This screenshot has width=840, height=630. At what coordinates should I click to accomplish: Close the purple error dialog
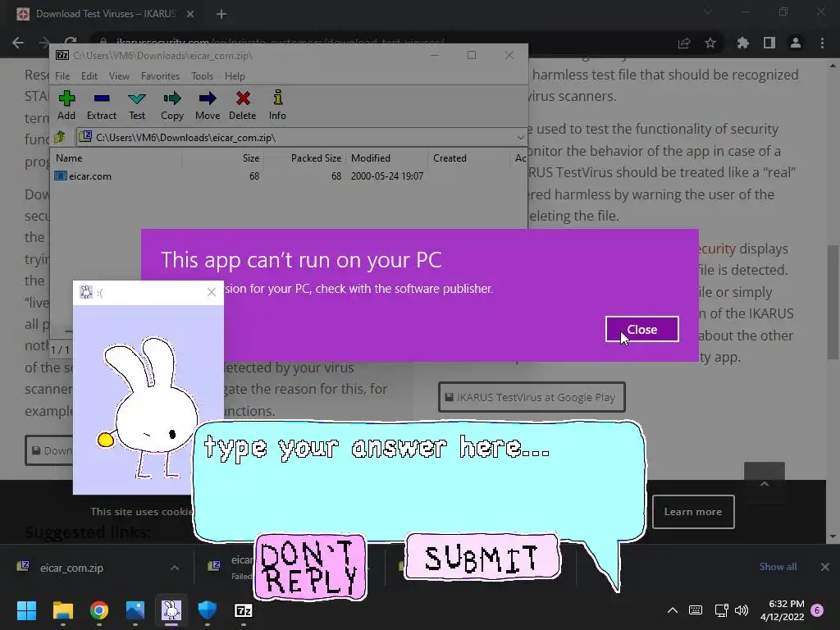(x=641, y=330)
